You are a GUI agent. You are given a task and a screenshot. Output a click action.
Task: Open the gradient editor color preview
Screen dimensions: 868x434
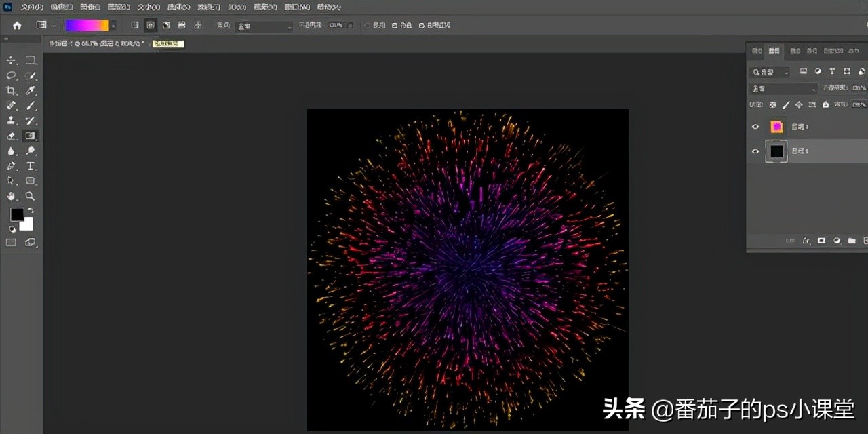[x=87, y=24]
